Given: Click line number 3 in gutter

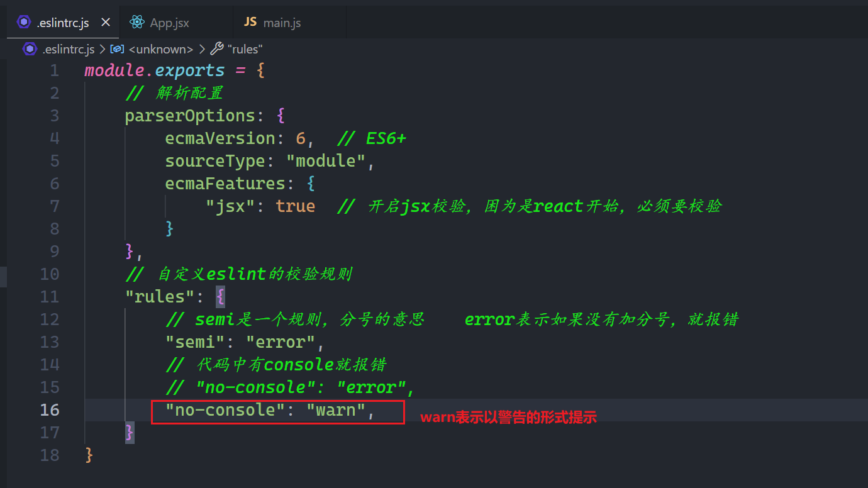Looking at the screenshot, I should (55, 116).
